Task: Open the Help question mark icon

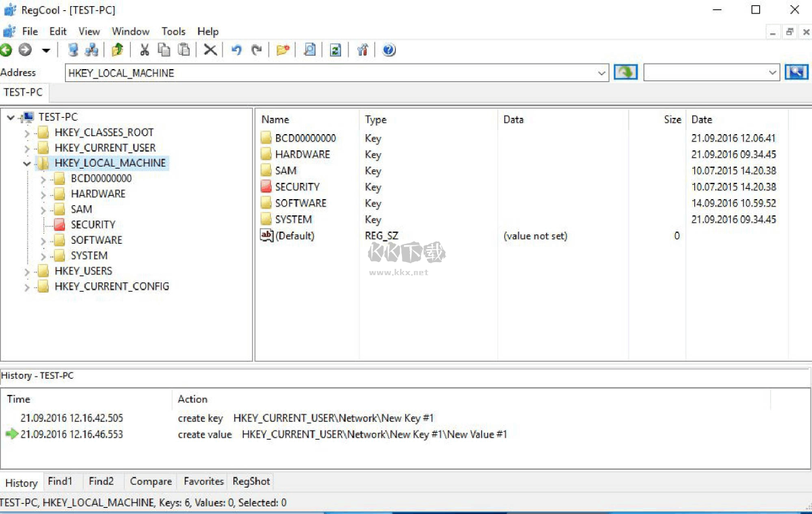Action: pyautogui.click(x=388, y=50)
